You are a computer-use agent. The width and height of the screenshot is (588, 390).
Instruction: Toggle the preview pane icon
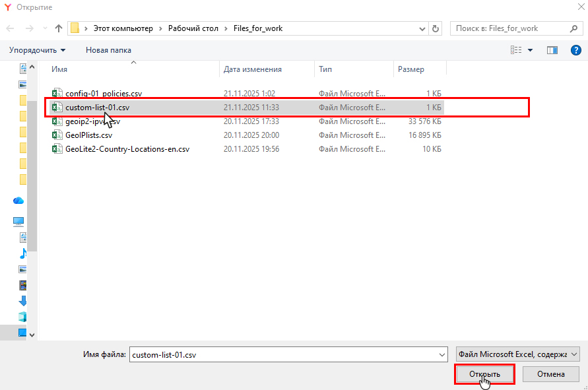coord(552,50)
